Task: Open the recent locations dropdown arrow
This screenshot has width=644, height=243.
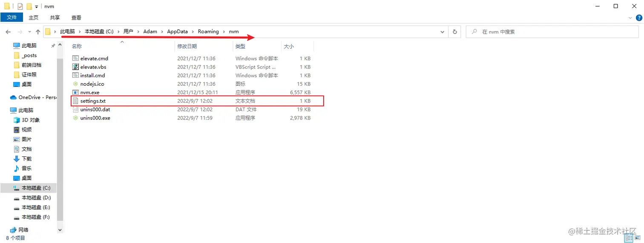Action: tap(29, 32)
